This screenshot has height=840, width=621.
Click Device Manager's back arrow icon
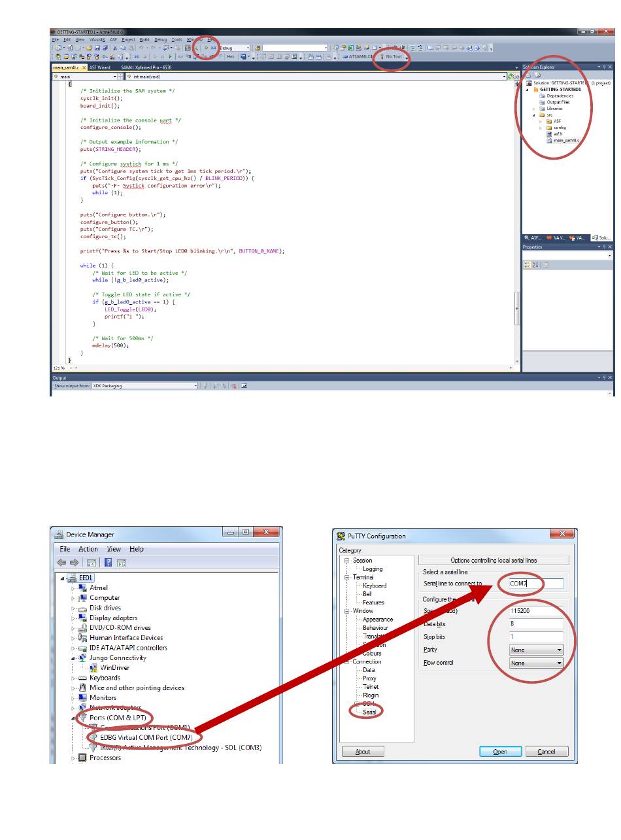(62, 562)
